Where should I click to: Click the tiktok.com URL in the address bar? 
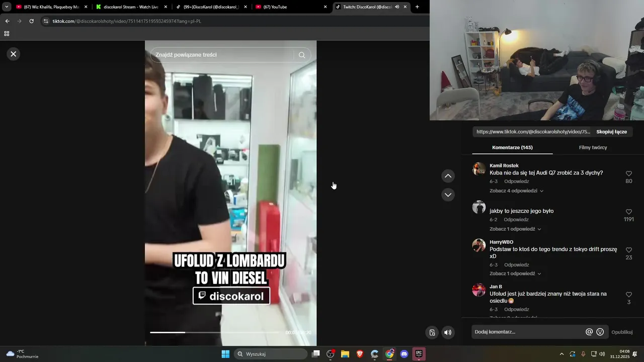(x=127, y=21)
